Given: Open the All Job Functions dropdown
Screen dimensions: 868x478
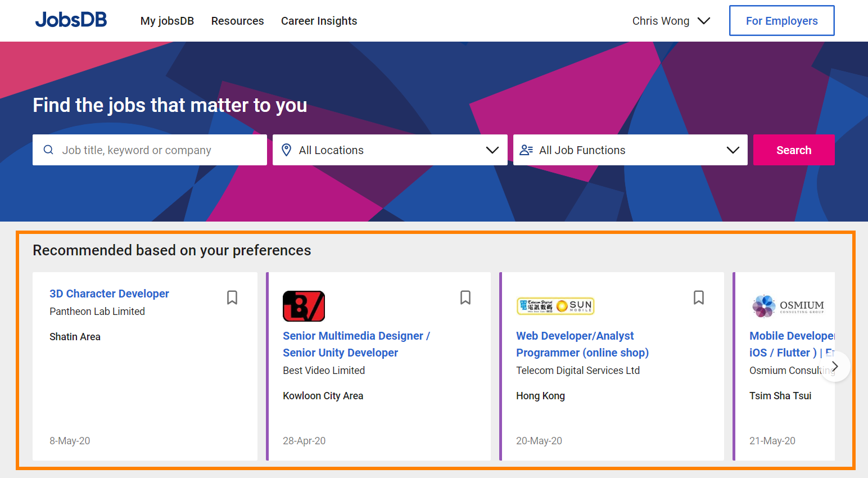Looking at the screenshot, I should [733, 150].
